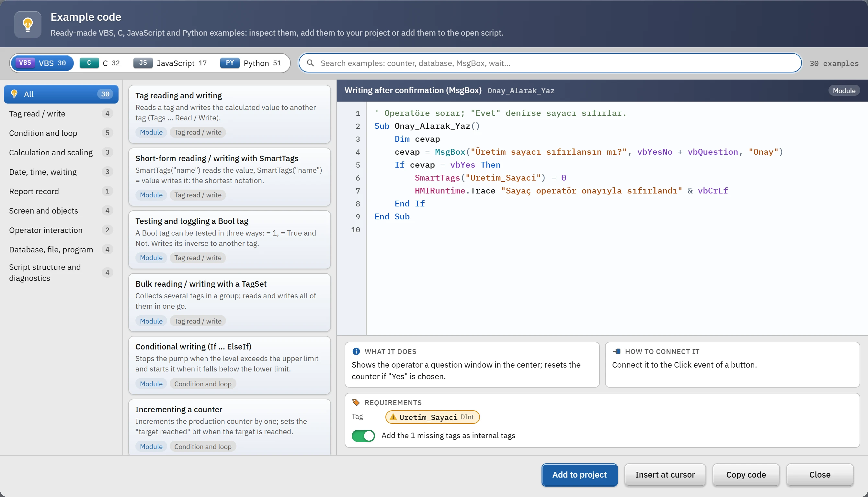Open Short-form reading / writing with SmartTags example
The width and height of the screenshot is (868, 497).
tap(230, 177)
